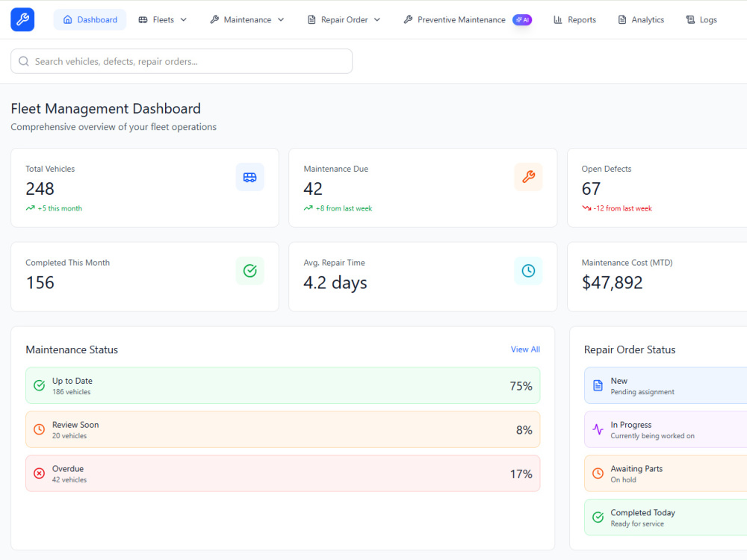Click green trend arrow under Total Vehicles
Image resolution: width=747 pixels, height=560 pixels.
[30, 208]
